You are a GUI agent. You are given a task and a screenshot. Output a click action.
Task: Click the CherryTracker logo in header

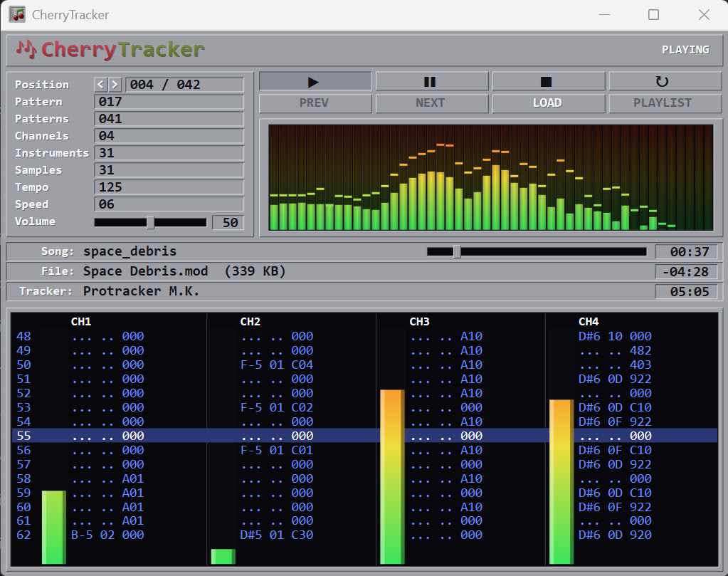pyautogui.click(x=110, y=50)
